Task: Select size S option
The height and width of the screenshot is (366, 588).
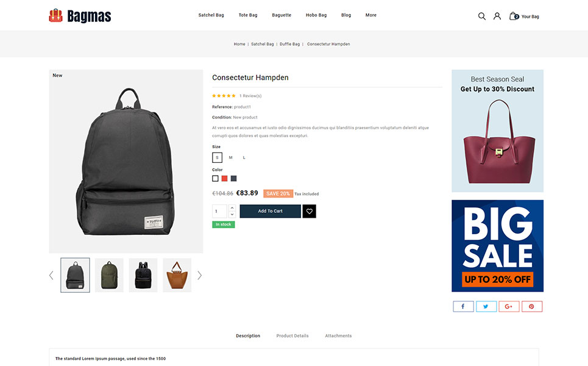Action: point(217,157)
